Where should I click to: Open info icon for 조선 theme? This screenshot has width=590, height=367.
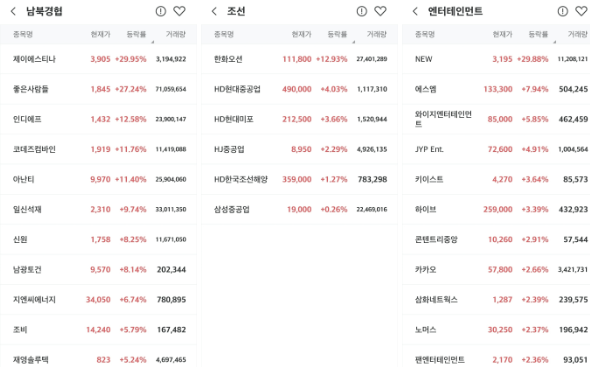pos(362,11)
